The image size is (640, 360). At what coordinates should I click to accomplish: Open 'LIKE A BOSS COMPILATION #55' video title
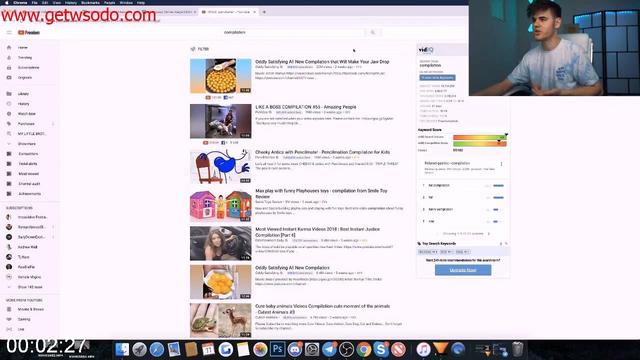click(306, 107)
